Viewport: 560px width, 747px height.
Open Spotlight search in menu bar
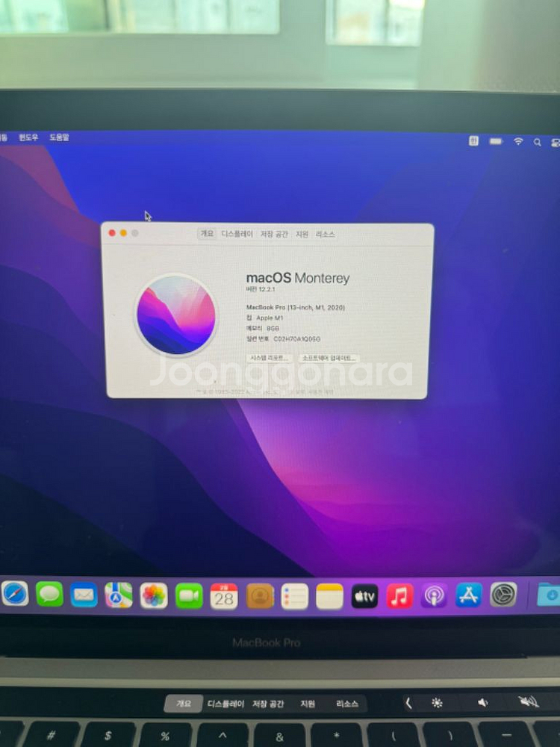tap(537, 142)
